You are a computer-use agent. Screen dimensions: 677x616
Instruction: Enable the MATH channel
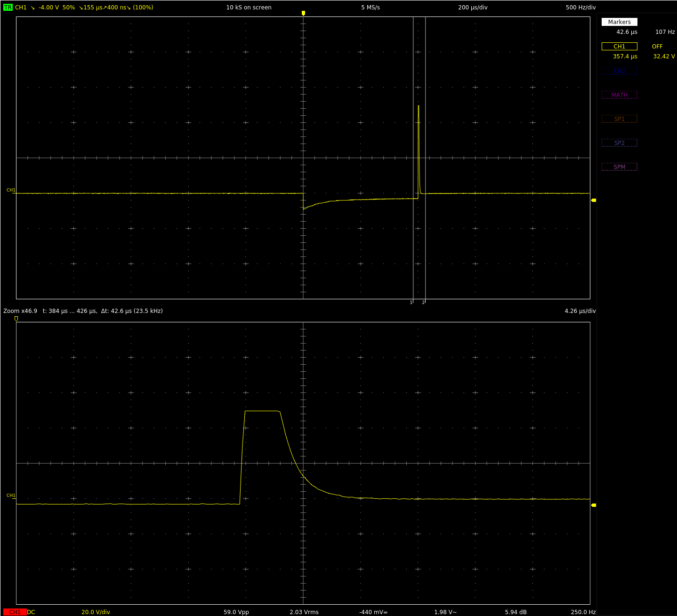(x=619, y=95)
